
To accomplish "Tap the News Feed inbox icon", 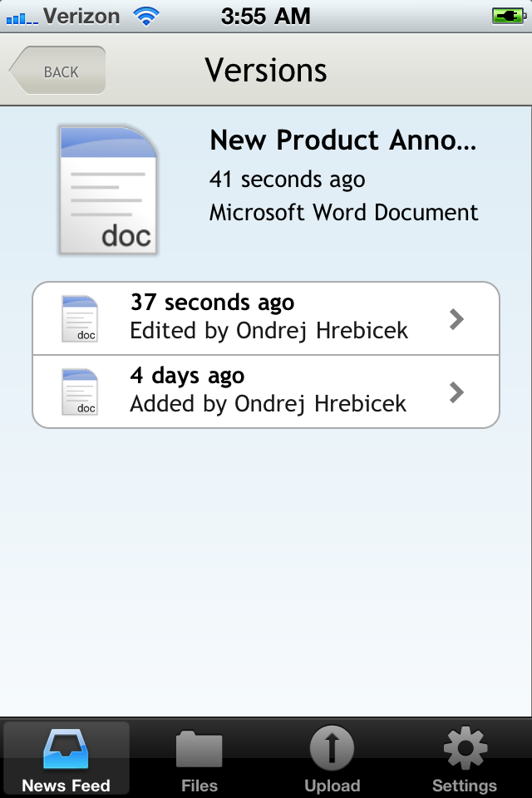I will [x=66, y=751].
